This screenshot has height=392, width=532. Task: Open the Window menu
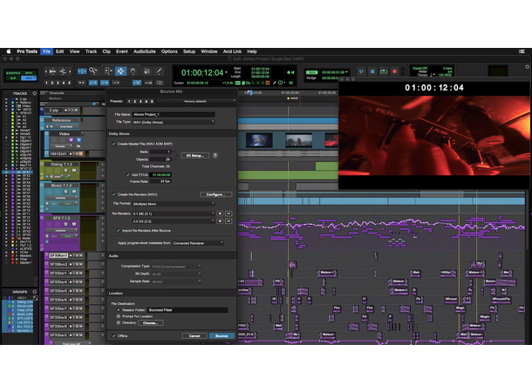point(209,51)
